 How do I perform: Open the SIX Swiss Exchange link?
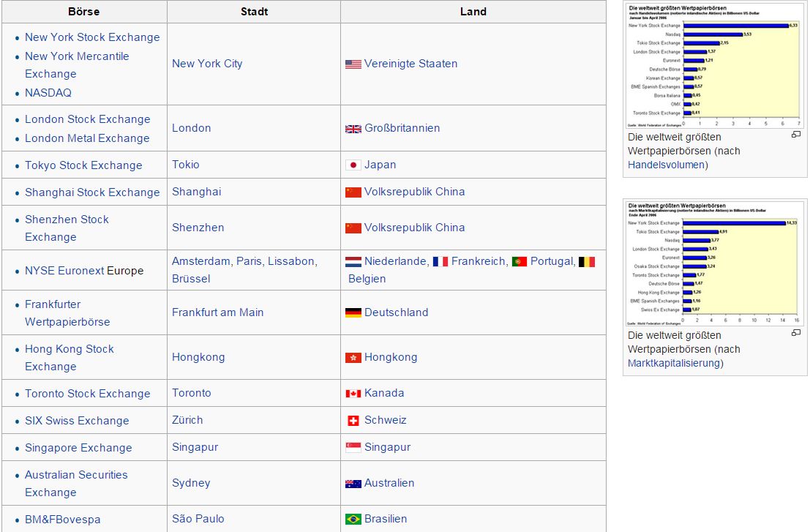tap(77, 421)
